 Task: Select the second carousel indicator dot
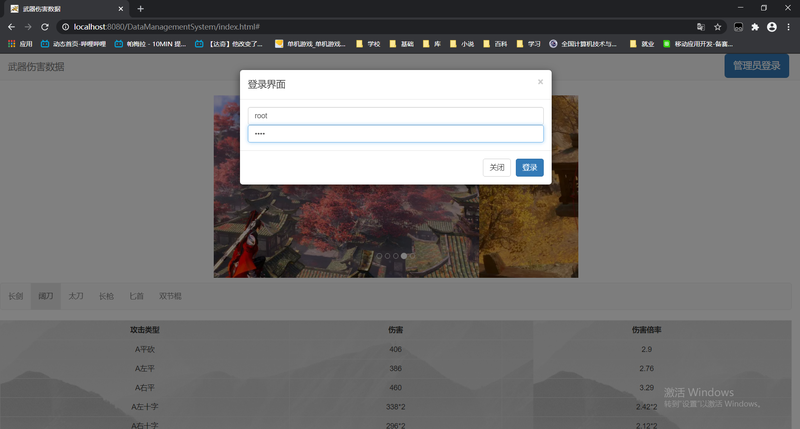[x=387, y=256]
